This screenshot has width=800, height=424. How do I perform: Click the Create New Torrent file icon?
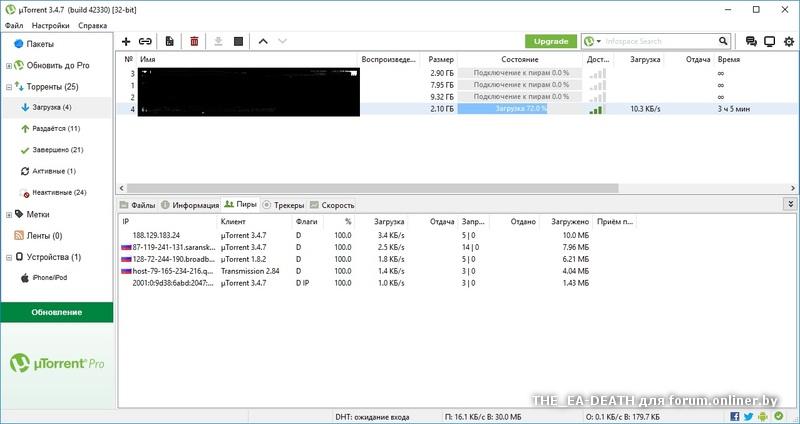(169, 41)
